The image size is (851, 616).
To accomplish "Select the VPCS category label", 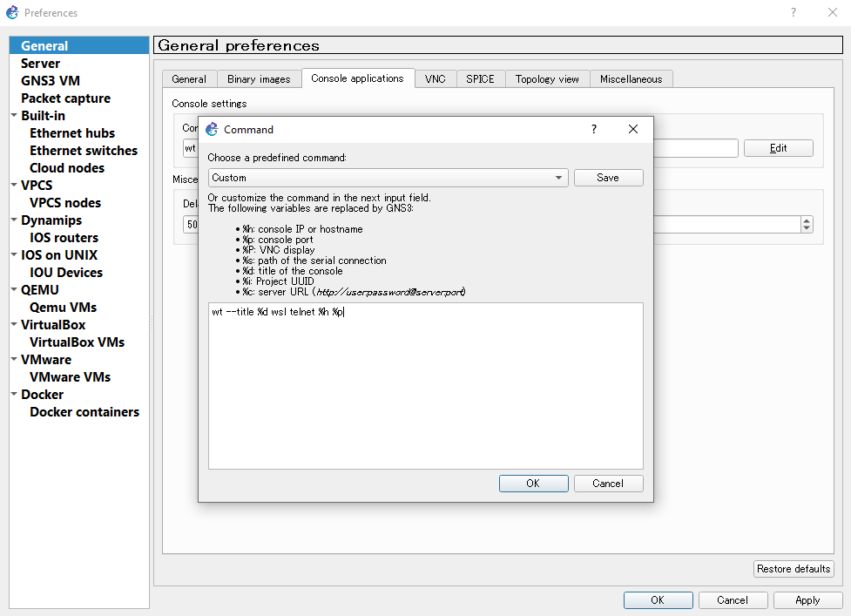I will coord(37,185).
